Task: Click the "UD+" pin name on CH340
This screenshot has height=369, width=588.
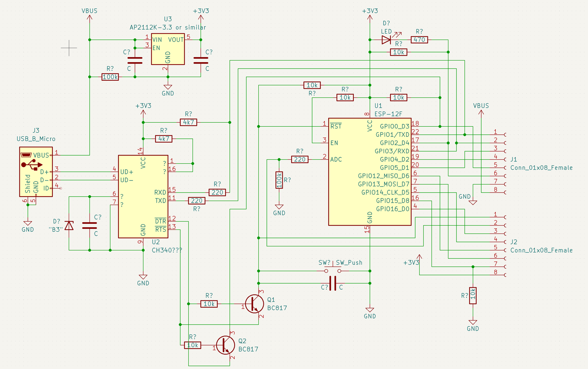Action: point(127,172)
